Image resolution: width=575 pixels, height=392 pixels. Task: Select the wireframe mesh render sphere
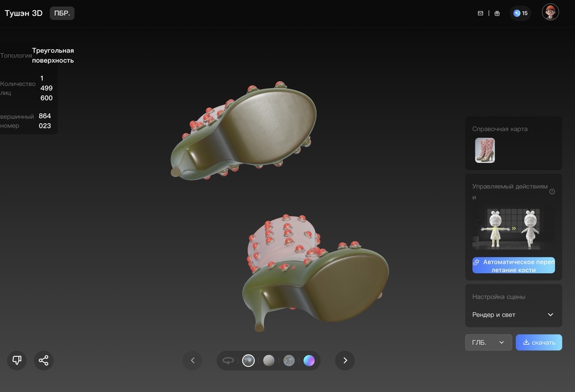pos(289,361)
